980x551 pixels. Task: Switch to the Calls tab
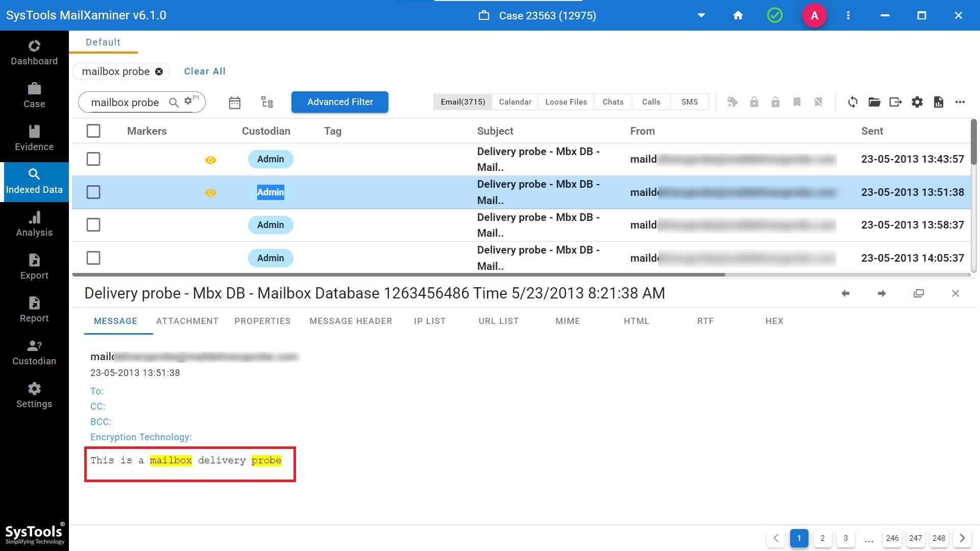coord(651,102)
